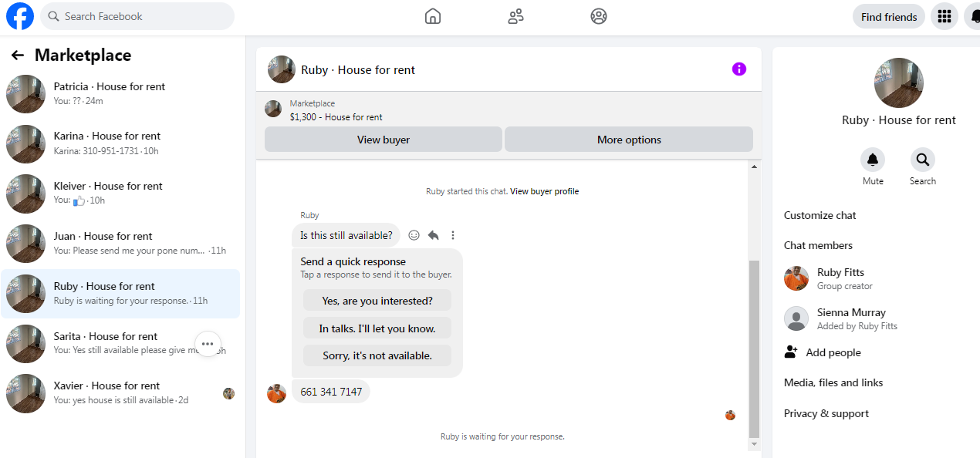The width and height of the screenshot is (980, 458).
Task: Expand Media, files and links section
Action: 876,382
